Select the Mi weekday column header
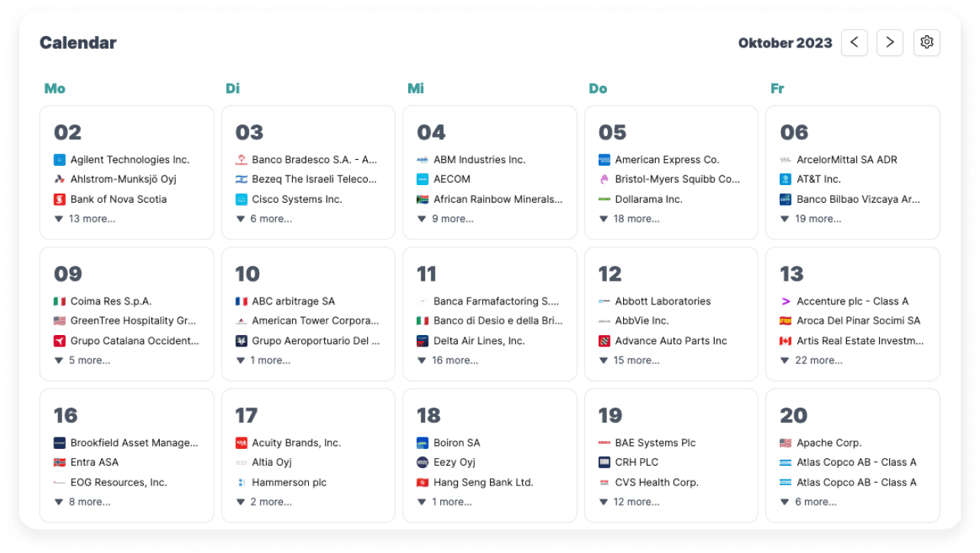980x553 pixels. tap(415, 89)
